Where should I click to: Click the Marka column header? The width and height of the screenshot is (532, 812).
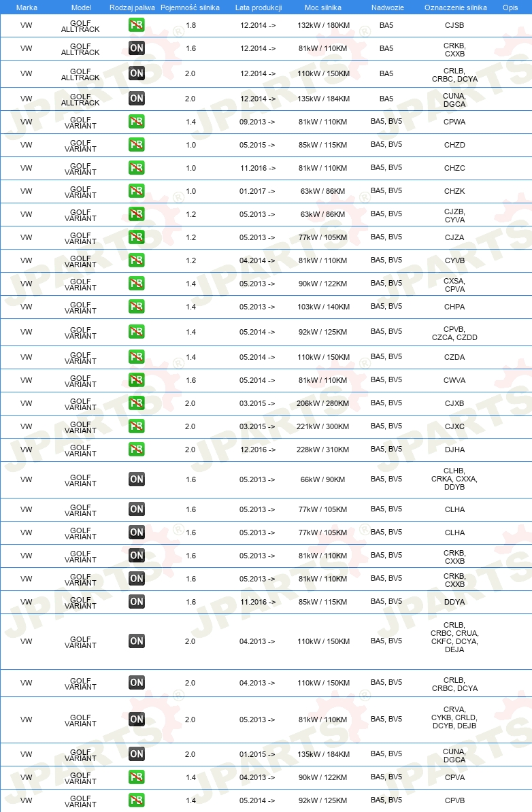coord(27,7)
